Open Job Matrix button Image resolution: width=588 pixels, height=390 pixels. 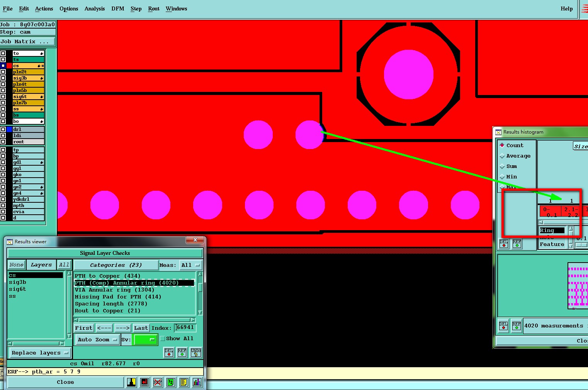tap(27, 42)
